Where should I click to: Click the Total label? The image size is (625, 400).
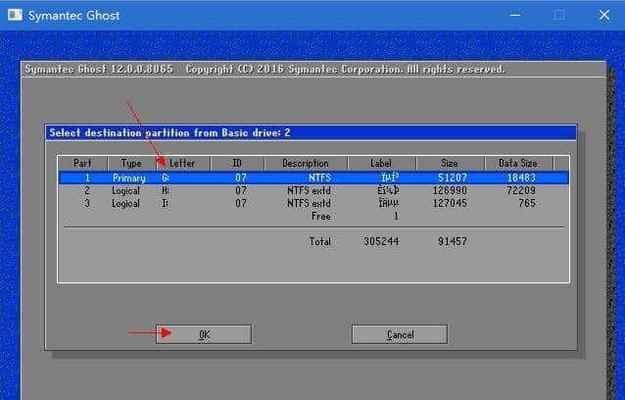(320, 241)
